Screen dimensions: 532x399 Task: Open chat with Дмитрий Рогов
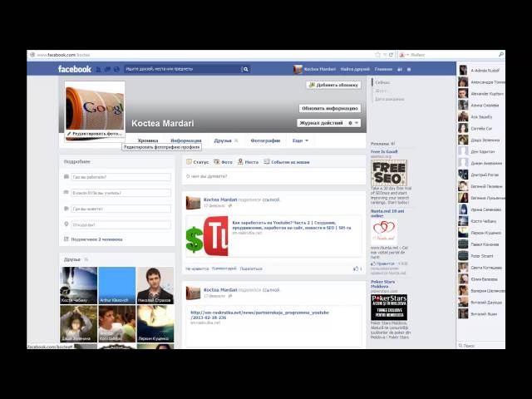[480, 175]
